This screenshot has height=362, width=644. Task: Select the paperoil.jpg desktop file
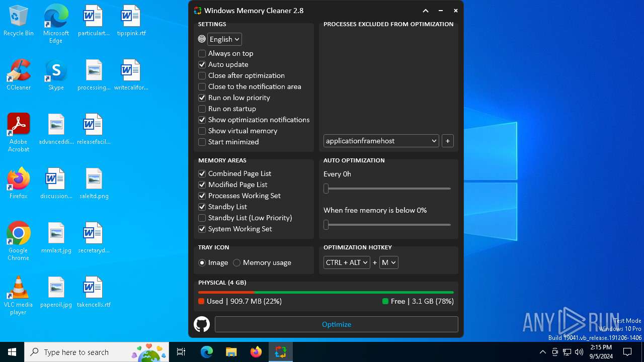pyautogui.click(x=56, y=292)
